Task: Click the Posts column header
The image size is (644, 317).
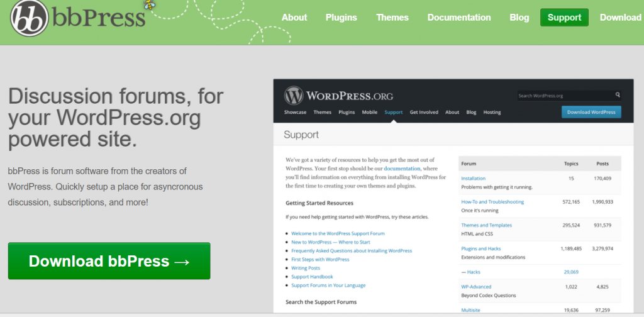Action: pos(602,164)
